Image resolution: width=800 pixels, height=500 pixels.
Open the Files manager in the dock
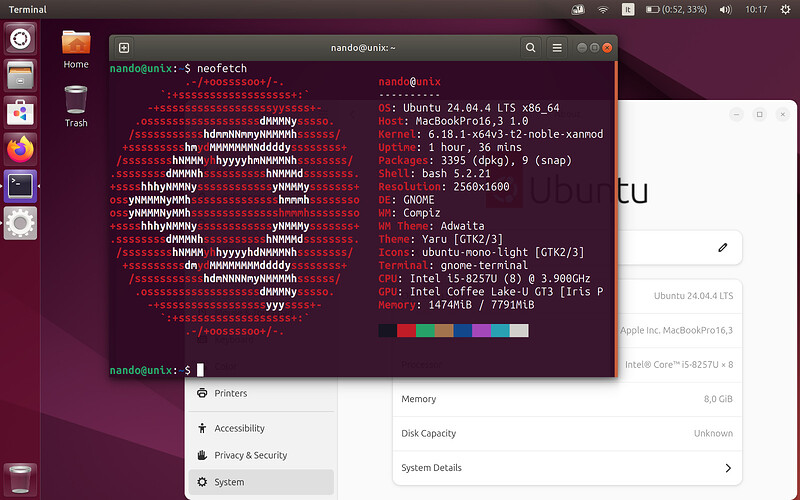[x=20, y=76]
